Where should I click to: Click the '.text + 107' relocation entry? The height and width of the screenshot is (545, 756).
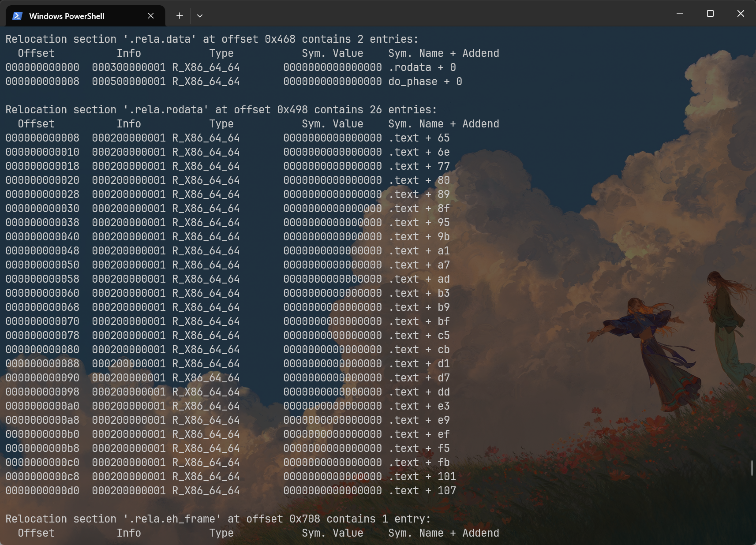click(x=422, y=491)
